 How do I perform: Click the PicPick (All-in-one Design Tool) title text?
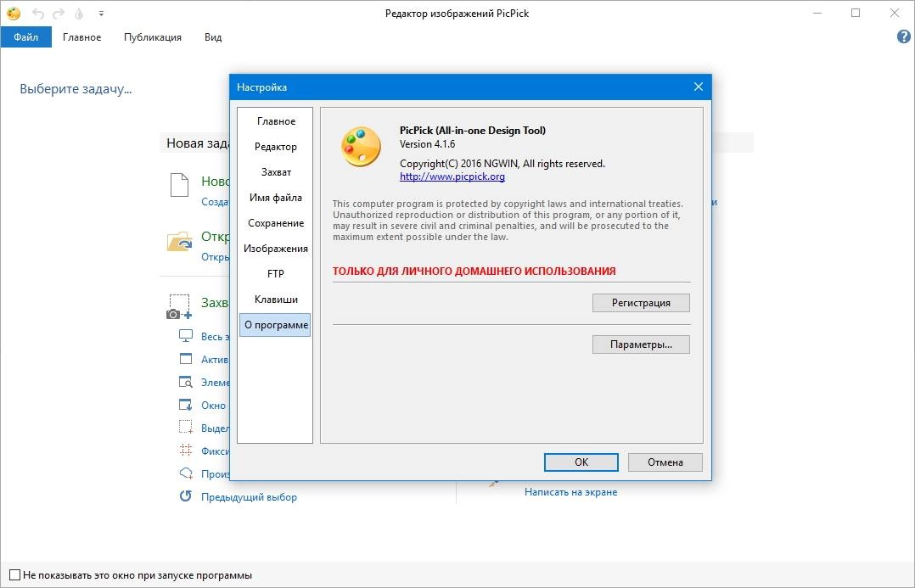point(473,130)
